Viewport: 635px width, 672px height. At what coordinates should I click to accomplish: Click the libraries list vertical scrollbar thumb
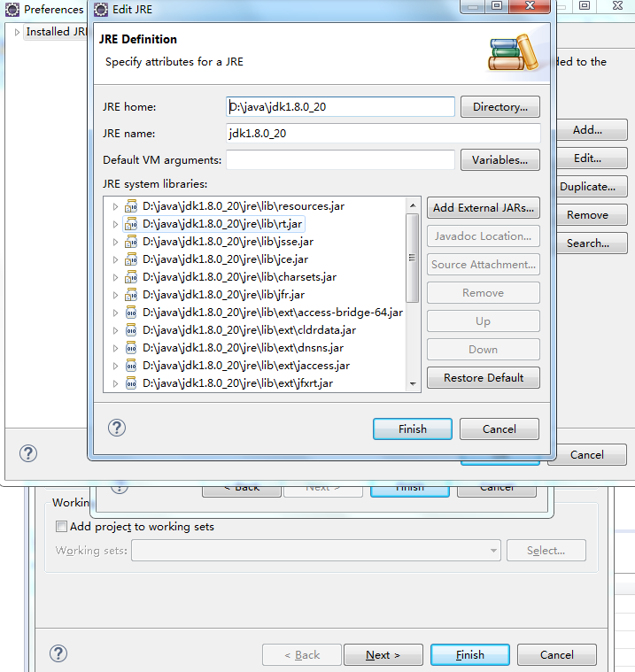(413, 258)
